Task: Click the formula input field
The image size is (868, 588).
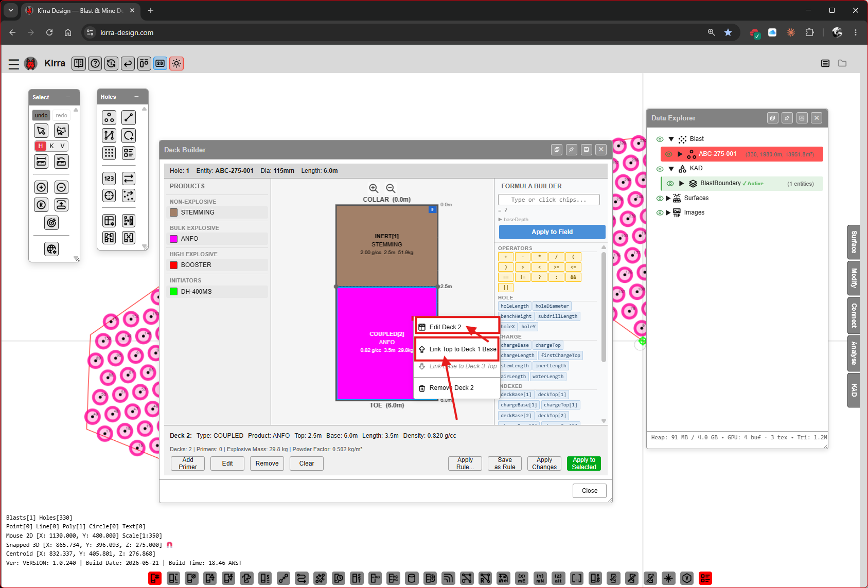Action: coord(549,200)
